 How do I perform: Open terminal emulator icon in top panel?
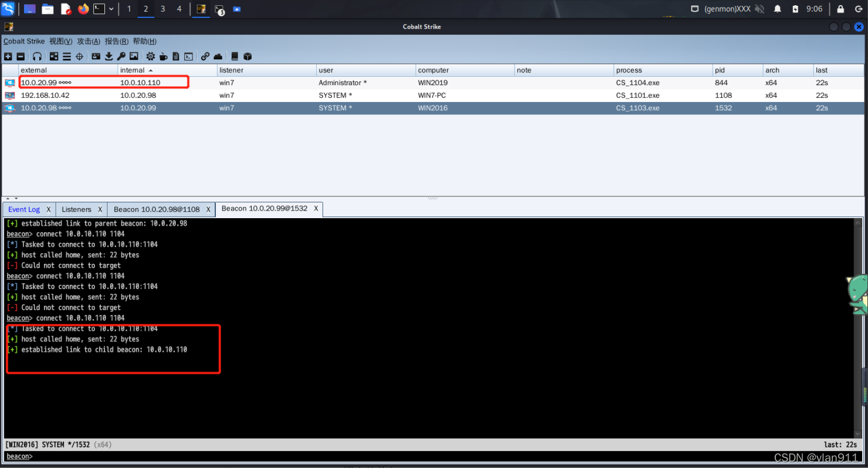click(100, 9)
